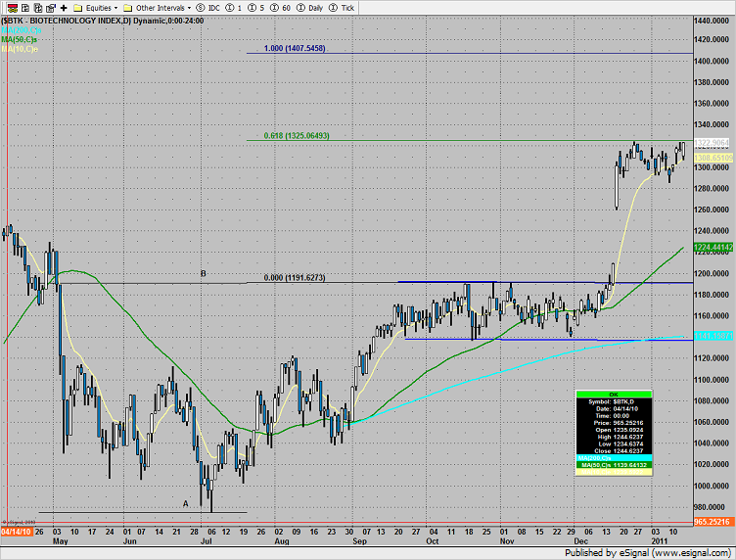Select the MA(50,C)s study label
The height and width of the screenshot is (560, 736).
coord(20,39)
